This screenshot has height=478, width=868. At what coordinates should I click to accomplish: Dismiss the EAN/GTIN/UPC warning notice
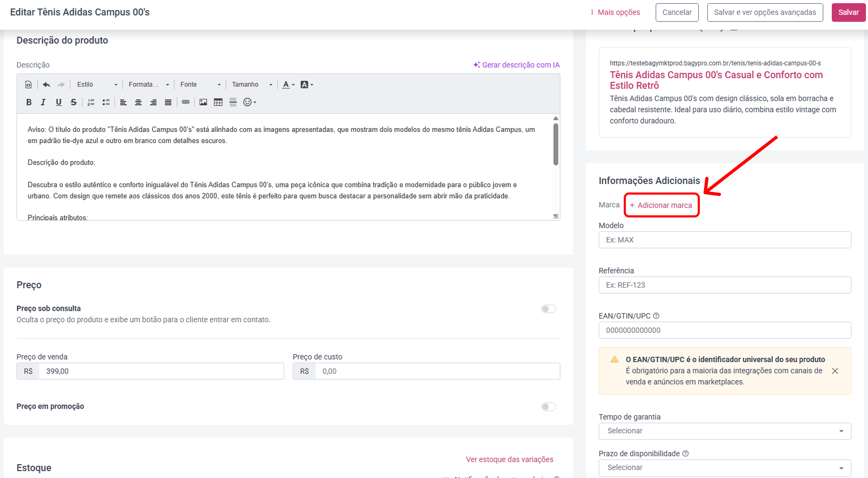point(835,371)
